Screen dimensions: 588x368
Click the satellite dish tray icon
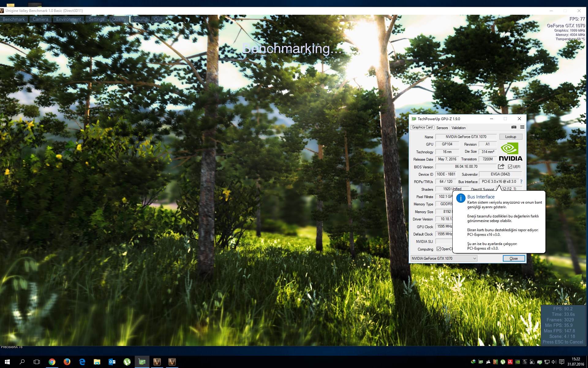[x=532, y=362]
